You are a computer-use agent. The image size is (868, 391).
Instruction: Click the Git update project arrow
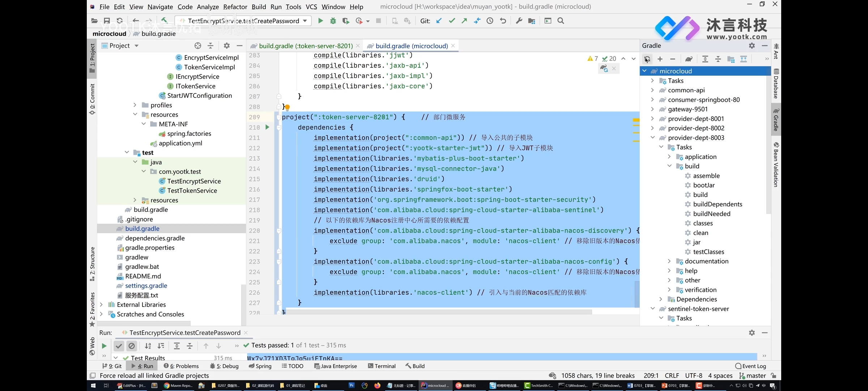439,21
